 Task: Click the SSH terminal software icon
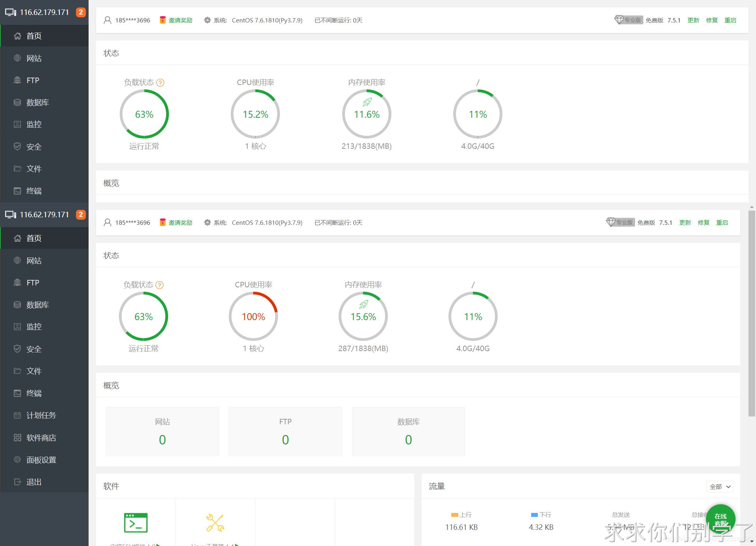(x=135, y=523)
